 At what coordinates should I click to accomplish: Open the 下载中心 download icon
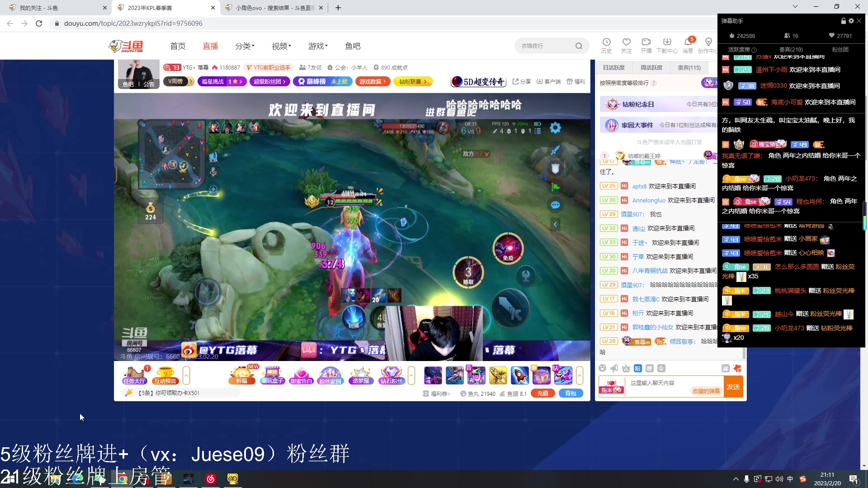pos(667,45)
